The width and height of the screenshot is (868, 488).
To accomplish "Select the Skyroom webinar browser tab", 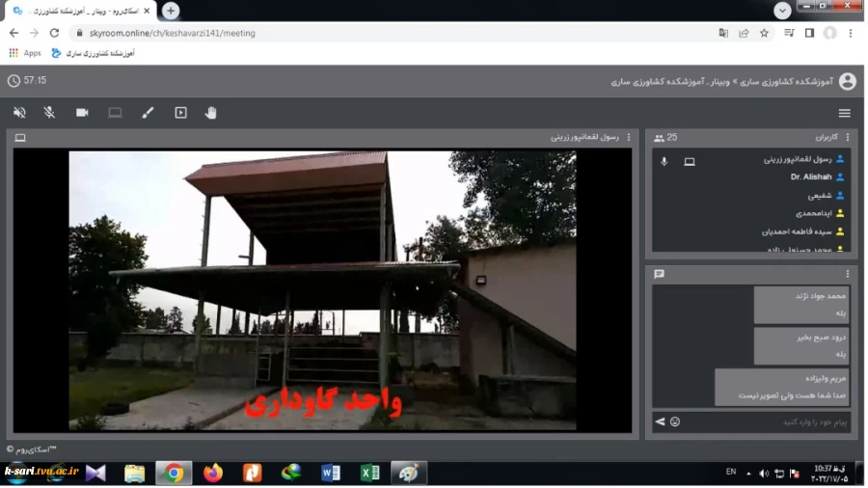I will [x=80, y=11].
